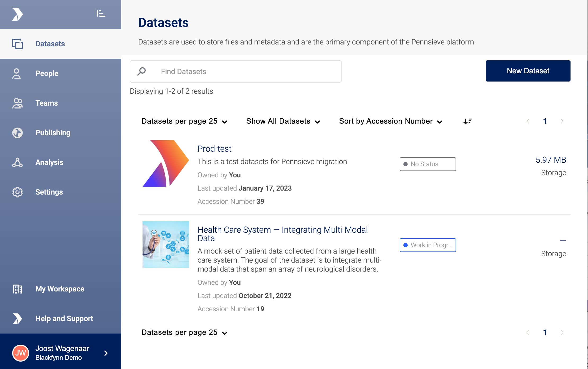Toggle sort order direction icon

(x=468, y=121)
